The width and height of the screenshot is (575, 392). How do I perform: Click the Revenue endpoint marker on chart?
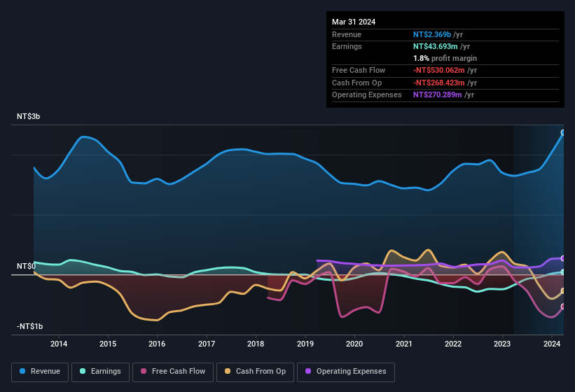563,132
